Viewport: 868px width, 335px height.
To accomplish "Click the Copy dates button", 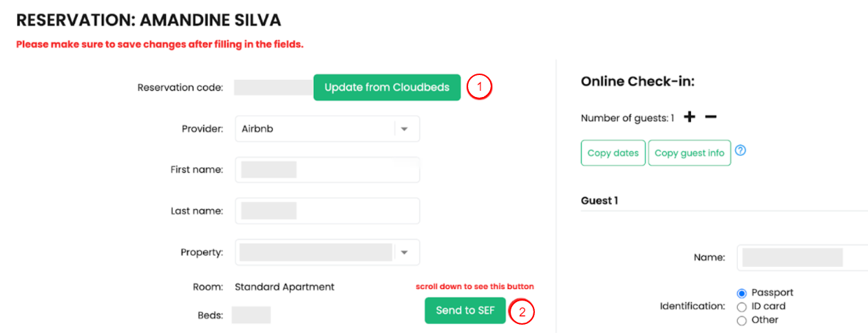I will (x=613, y=153).
